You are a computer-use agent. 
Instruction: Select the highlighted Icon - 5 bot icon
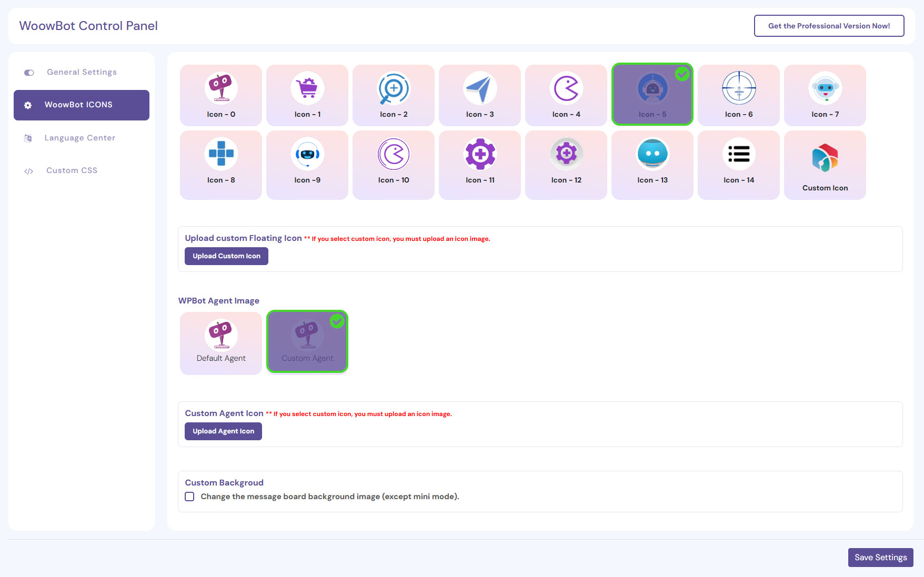click(652, 95)
